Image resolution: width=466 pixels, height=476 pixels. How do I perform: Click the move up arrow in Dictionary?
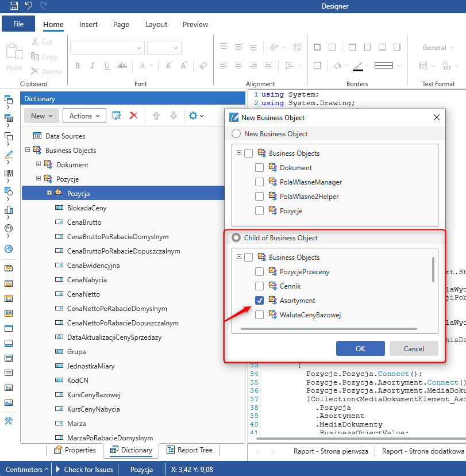tap(156, 116)
